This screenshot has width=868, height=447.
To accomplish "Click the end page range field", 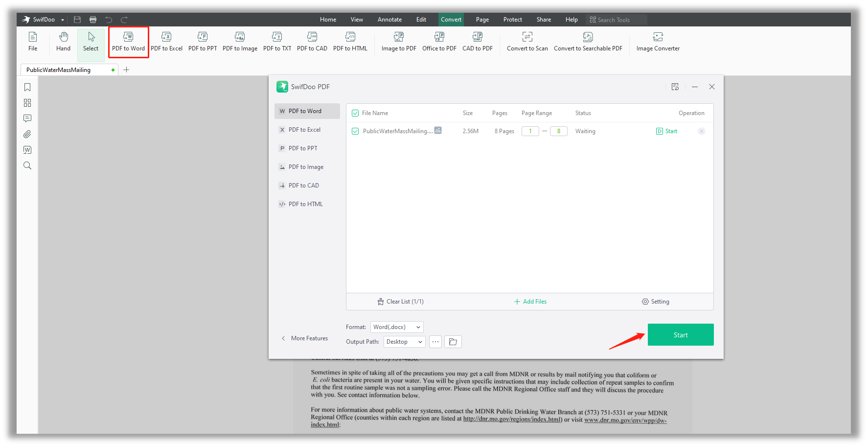I will click(x=559, y=131).
